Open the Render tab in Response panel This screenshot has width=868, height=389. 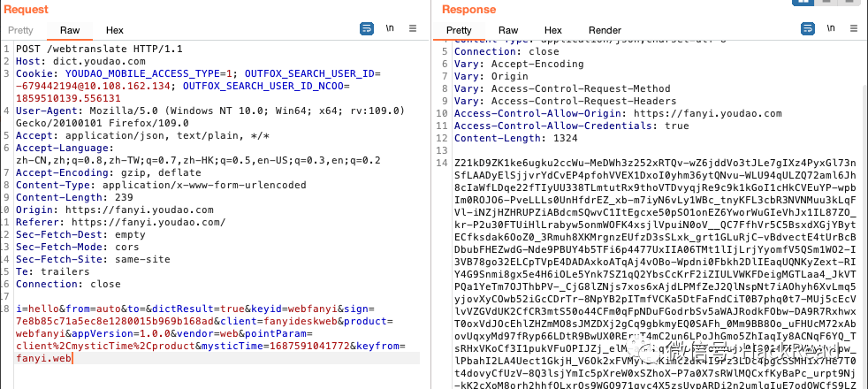point(605,30)
